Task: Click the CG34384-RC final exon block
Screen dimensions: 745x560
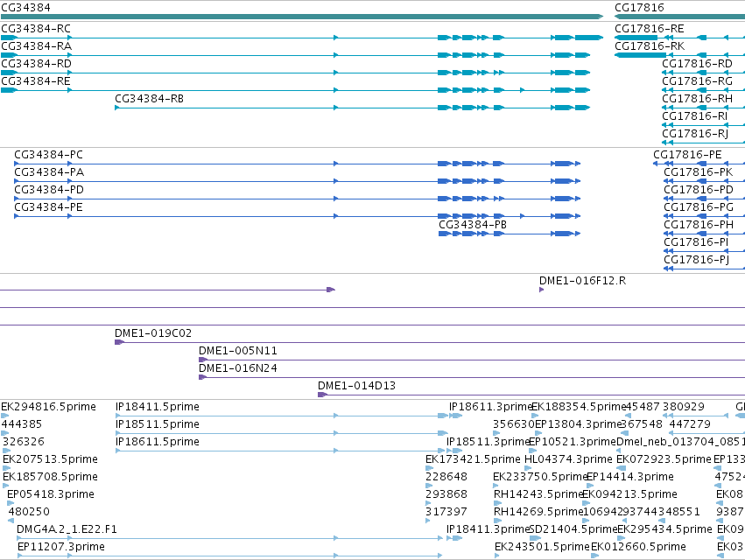Action: pos(588,38)
